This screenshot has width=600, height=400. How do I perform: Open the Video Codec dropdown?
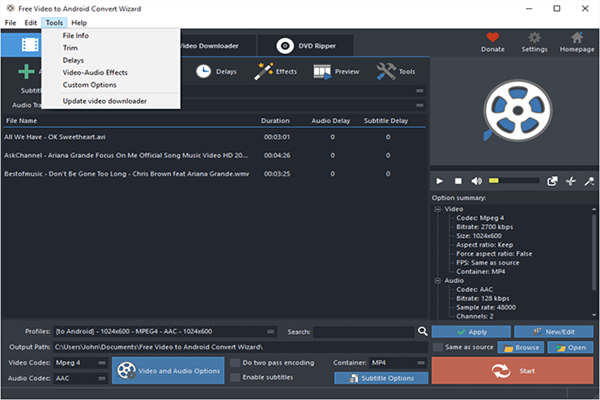click(78, 363)
